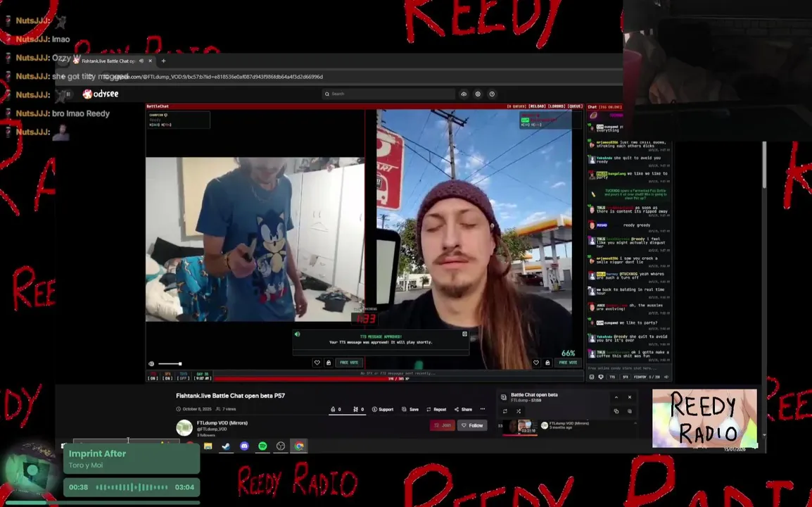Click the Support button

tap(383, 409)
